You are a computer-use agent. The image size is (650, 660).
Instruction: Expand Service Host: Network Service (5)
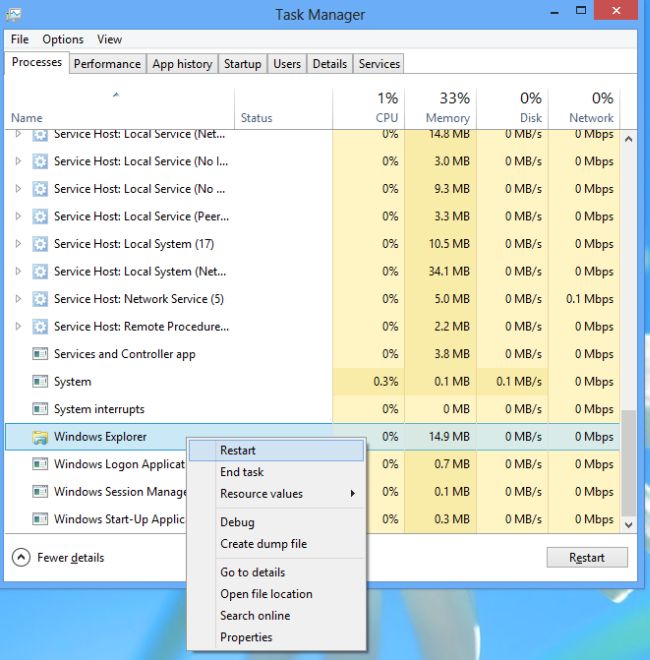(18, 299)
